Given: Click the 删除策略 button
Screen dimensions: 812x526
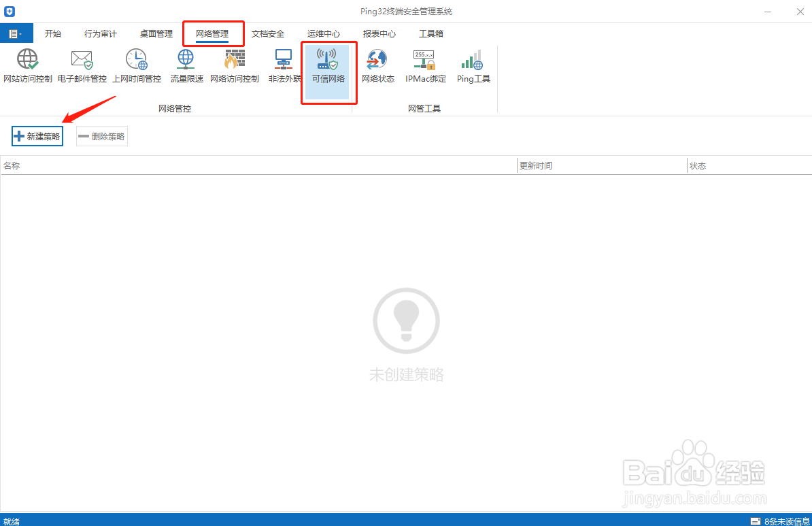Looking at the screenshot, I should pos(101,136).
